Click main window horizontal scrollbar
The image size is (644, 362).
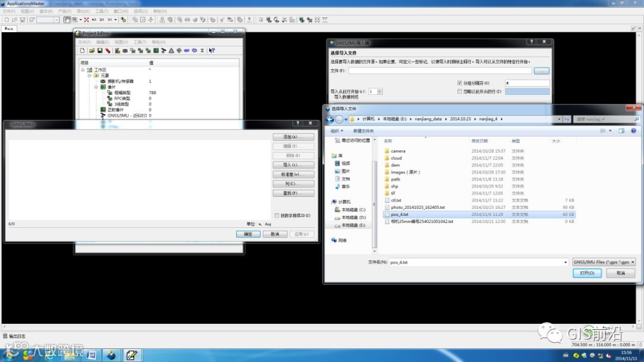coord(318,327)
